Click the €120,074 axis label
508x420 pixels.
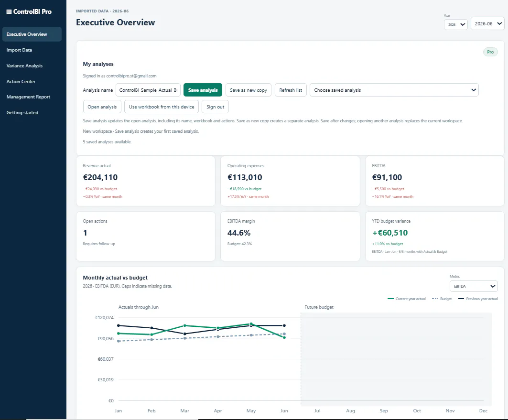(x=104, y=317)
